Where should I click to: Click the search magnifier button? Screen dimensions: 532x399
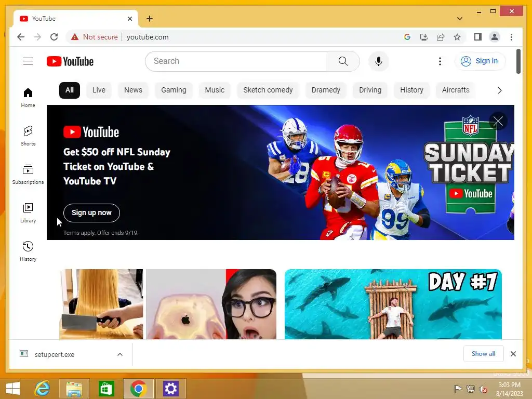pyautogui.click(x=343, y=61)
